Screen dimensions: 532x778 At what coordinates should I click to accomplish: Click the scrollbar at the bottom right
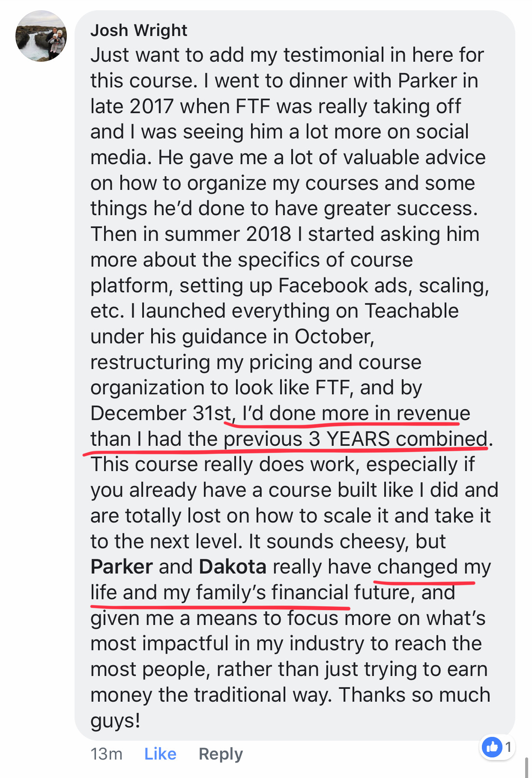pyautogui.click(x=526, y=767)
